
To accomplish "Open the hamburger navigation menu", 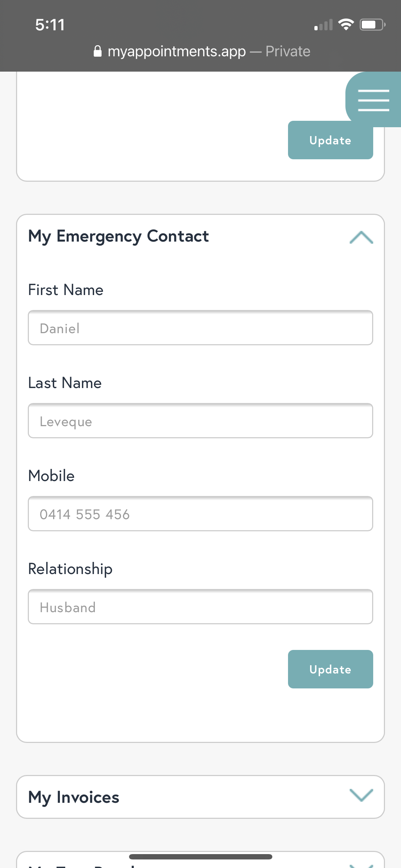I will 373,100.
